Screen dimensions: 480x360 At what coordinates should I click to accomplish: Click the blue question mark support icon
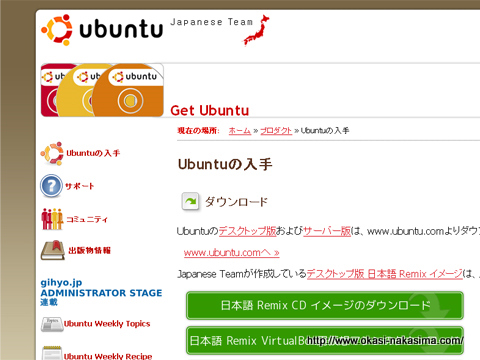click(51, 186)
